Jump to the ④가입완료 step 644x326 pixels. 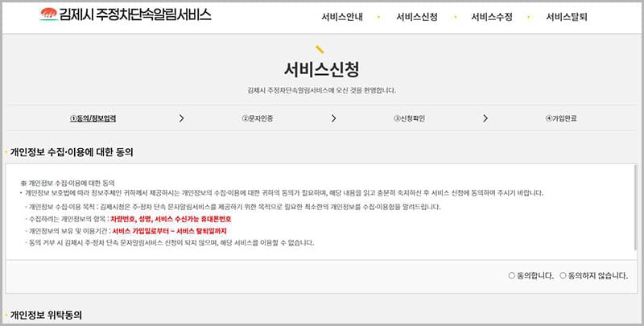pos(560,118)
